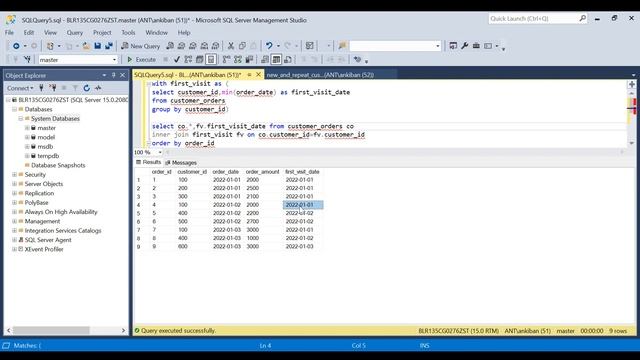Open the 100 % zoom dropdown
The width and height of the screenshot is (640, 360).
coord(160,152)
